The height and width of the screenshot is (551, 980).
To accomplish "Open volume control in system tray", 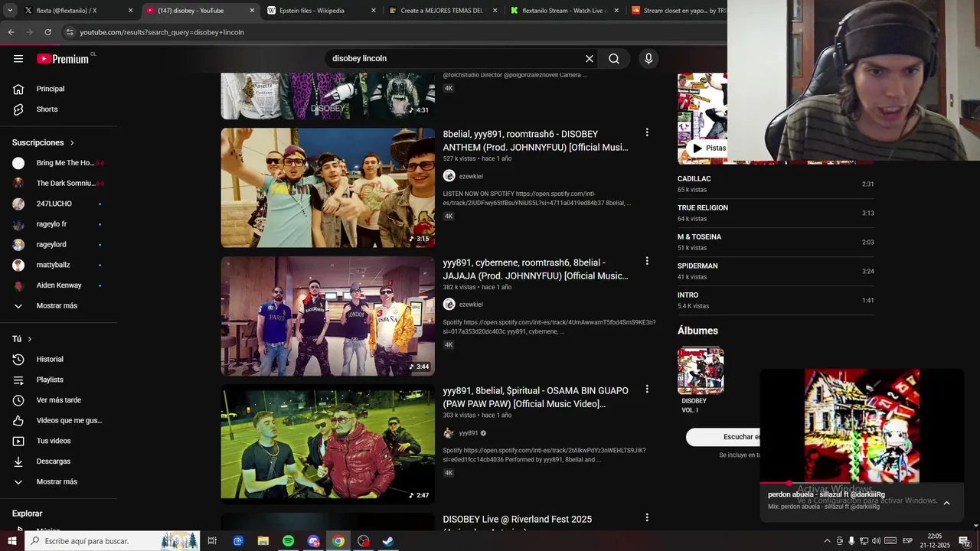I will click(x=876, y=541).
